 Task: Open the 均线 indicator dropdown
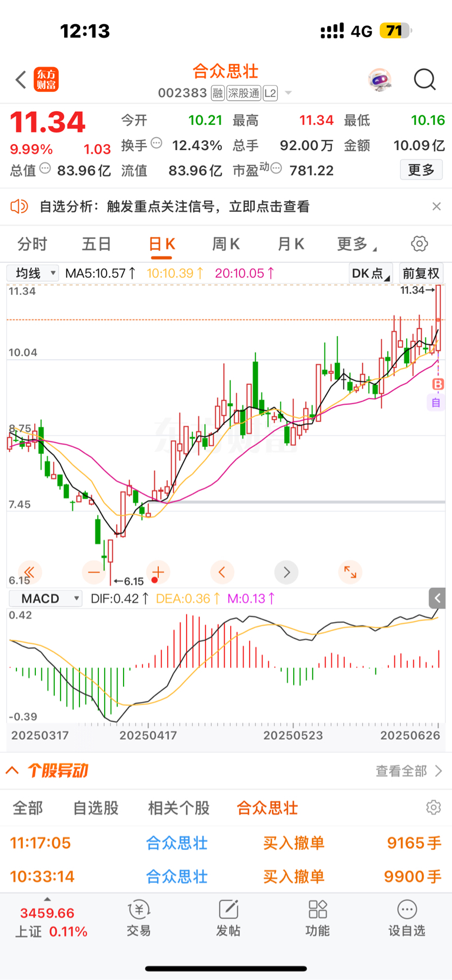pyautogui.click(x=32, y=273)
